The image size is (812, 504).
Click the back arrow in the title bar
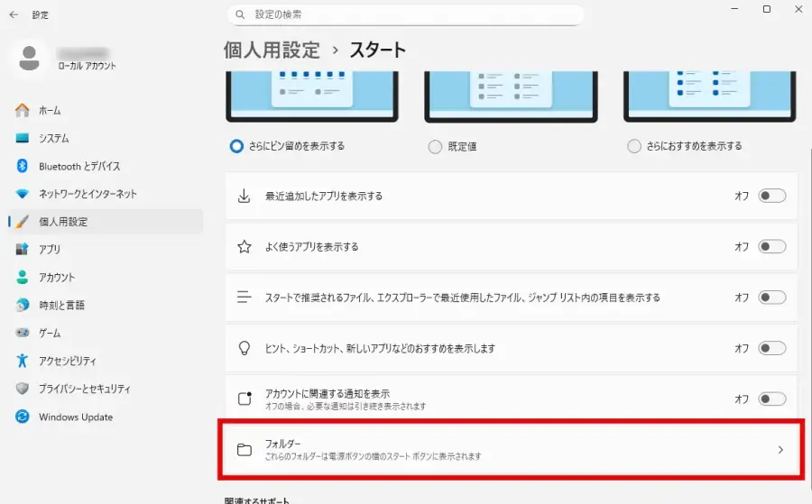[x=14, y=14]
